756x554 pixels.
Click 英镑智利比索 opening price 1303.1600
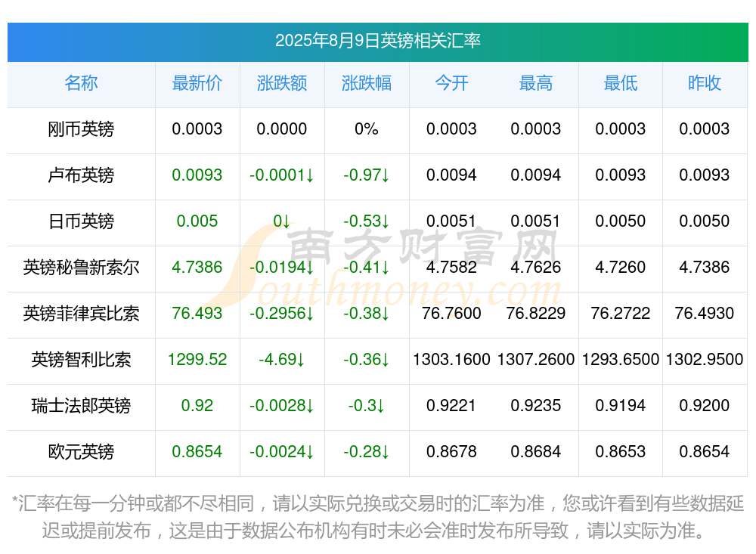pos(451,360)
